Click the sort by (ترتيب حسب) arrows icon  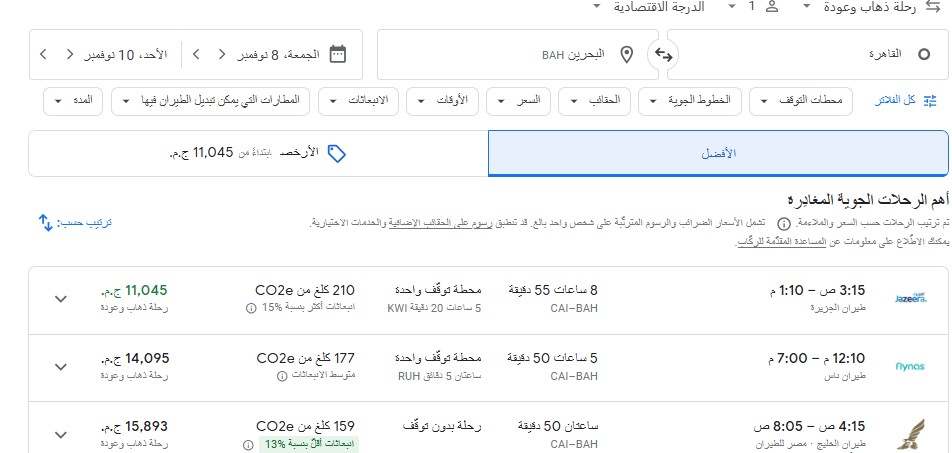(45, 222)
